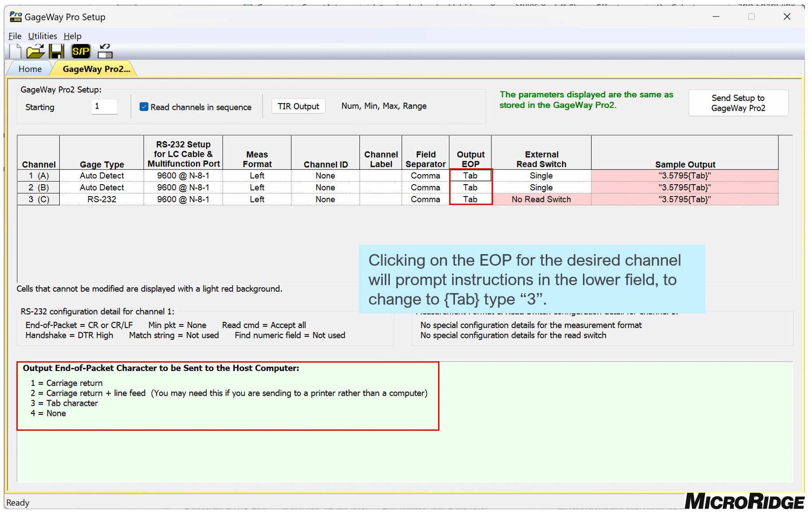
Task: Click the read-from-GageWay device toolbar icon
Action: 105,51
